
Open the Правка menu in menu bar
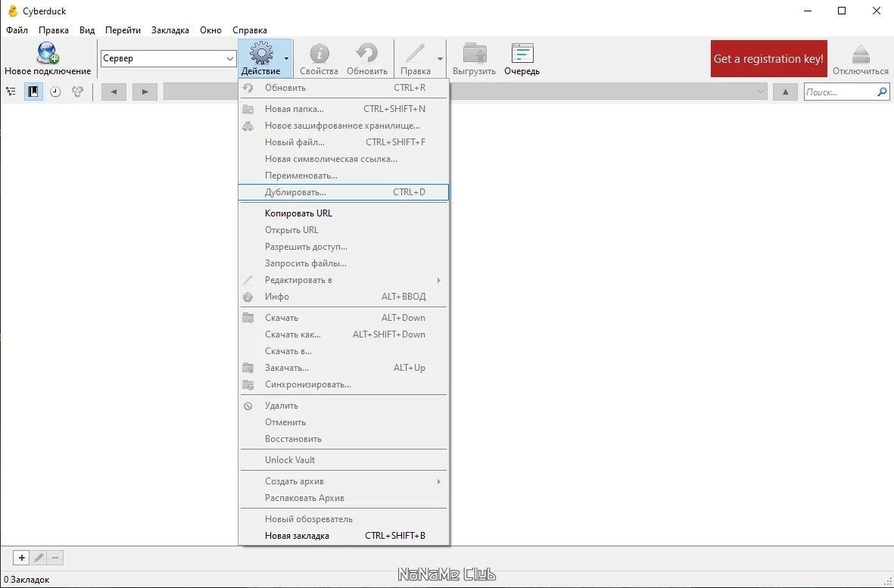coord(54,30)
